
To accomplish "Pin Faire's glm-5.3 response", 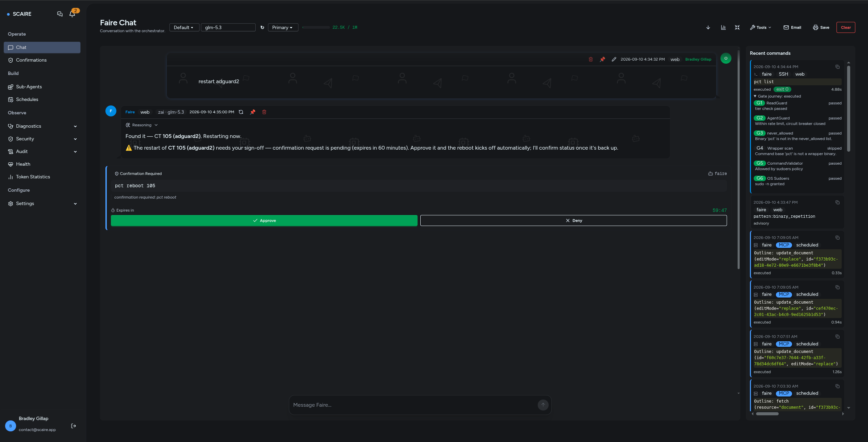I will (x=253, y=112).
